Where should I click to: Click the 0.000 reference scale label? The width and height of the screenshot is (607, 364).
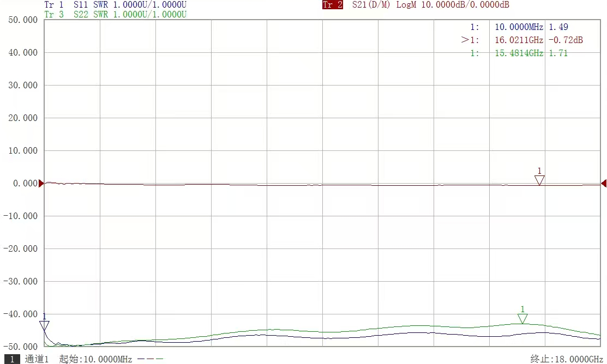25,184
